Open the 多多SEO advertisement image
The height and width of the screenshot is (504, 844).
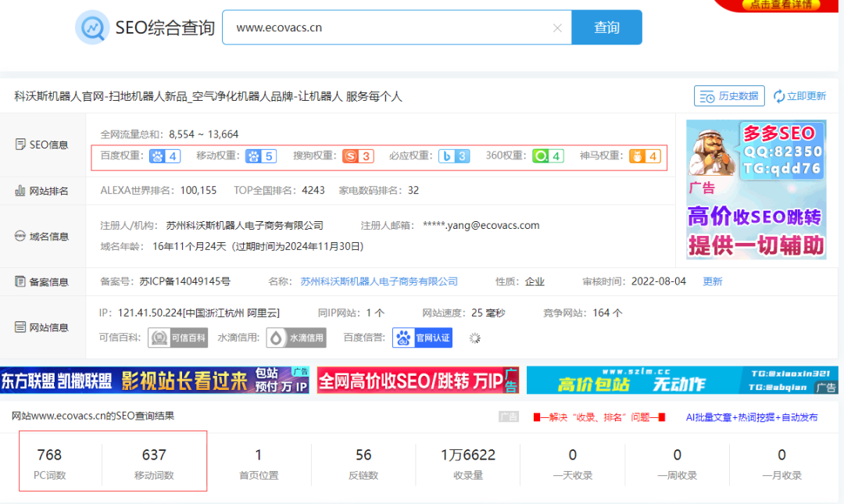pyautogui.click(x=756, y=190)
